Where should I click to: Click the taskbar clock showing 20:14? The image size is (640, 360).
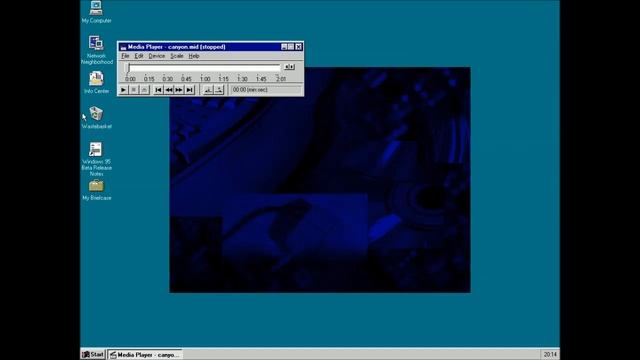point(550,354)
